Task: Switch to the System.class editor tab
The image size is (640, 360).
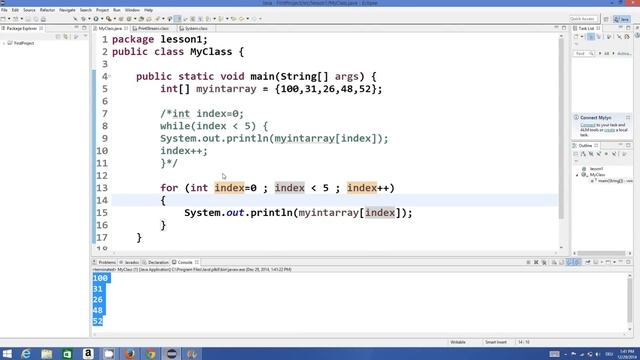Action: (x=196, y=29)
